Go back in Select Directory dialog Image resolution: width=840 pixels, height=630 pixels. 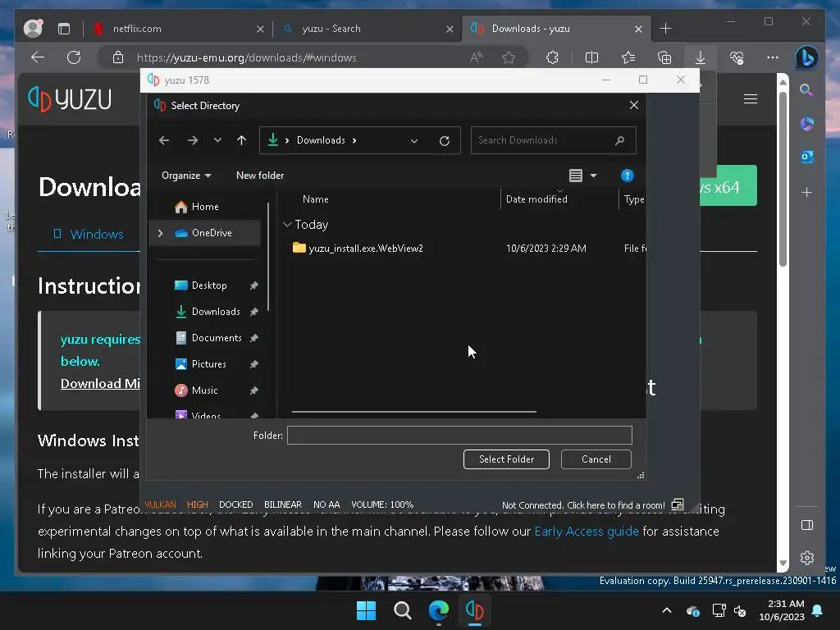[x=164, y=140]
